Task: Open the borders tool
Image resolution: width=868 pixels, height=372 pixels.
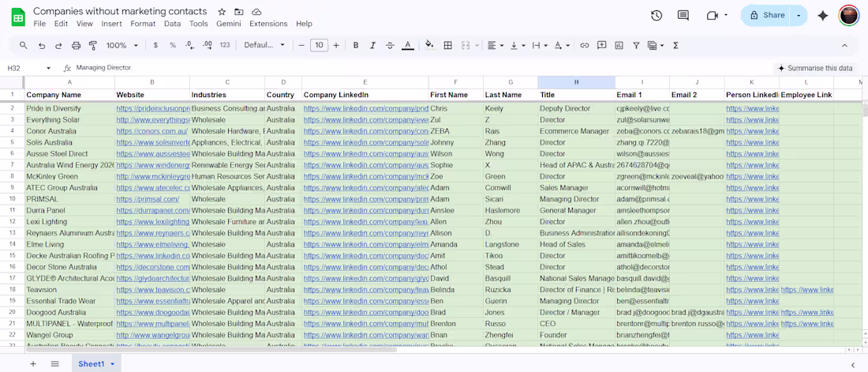Action: coord(448,46)
